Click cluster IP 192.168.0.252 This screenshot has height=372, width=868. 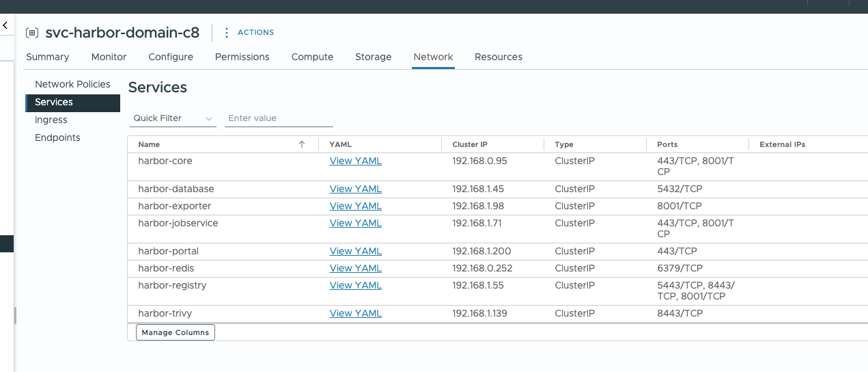[482, 268]
